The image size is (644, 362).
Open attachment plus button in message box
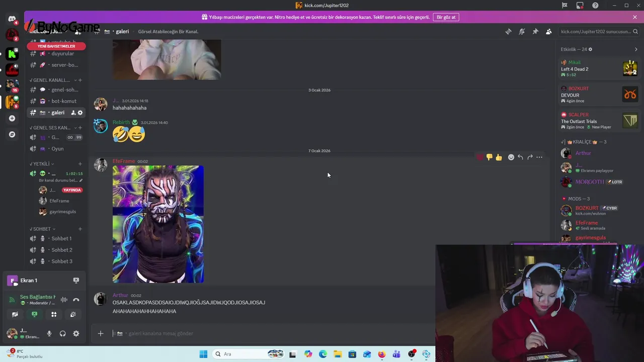[x=101, y=333]
